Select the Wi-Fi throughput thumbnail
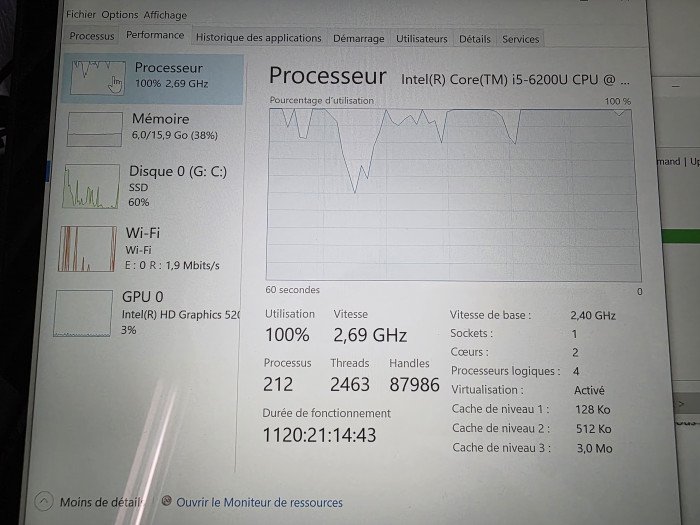 click(88, 249)
